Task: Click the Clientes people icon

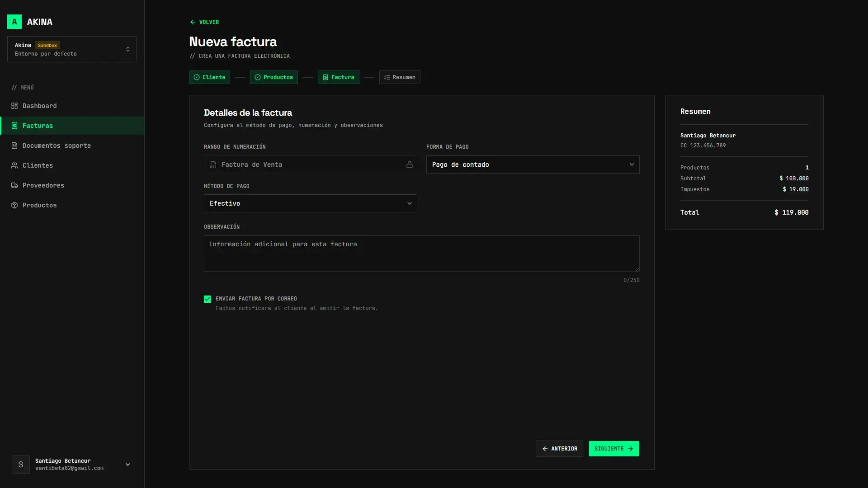Action: tap(14, 165)
